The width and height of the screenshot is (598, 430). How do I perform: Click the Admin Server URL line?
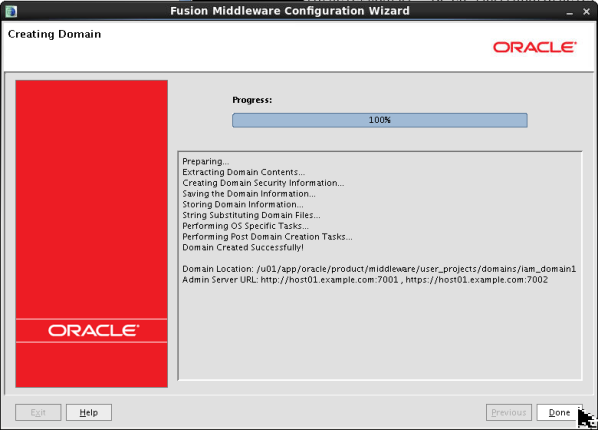(x=365, y=280)
